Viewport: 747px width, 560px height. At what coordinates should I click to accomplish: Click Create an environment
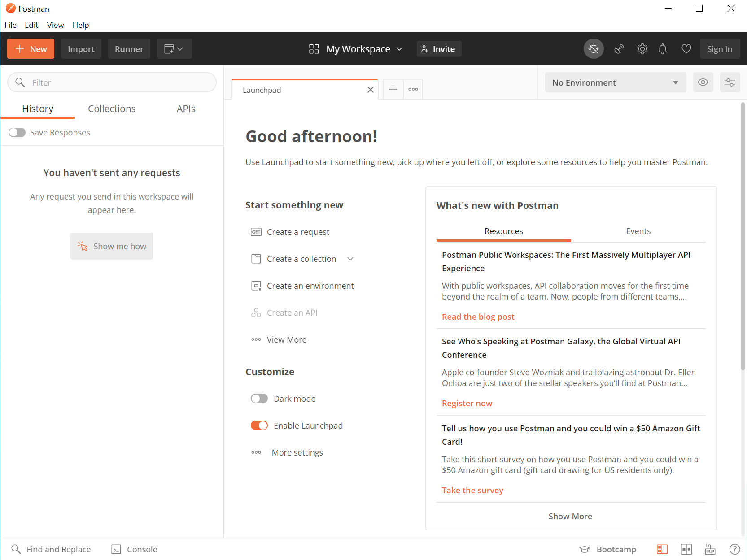tap(310, 286)
